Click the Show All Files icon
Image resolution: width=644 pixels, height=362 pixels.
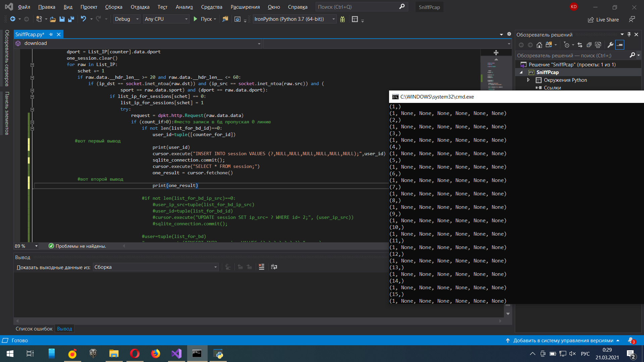pos(598,45)
